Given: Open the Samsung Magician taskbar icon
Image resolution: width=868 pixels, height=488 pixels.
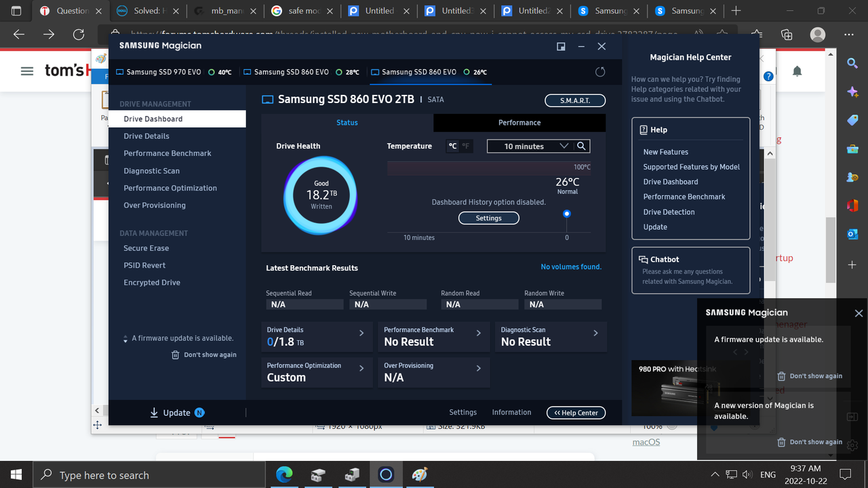Looking at the screenshot, I should coord(386,474).
